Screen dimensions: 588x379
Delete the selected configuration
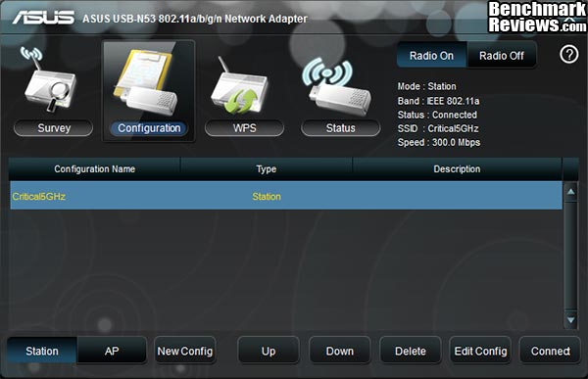click(x=411, y=351)
